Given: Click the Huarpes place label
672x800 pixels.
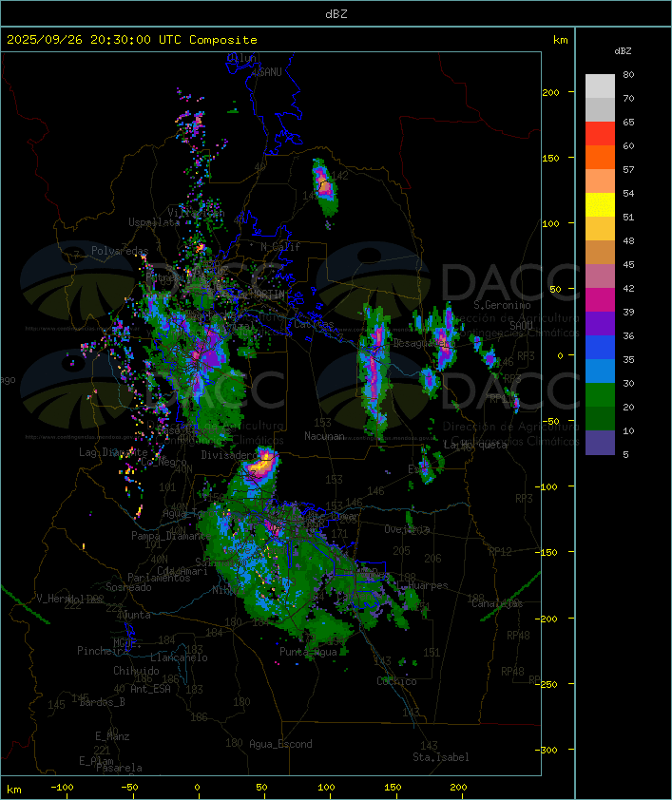Looking at the screenshot, I should click(428, 585).
